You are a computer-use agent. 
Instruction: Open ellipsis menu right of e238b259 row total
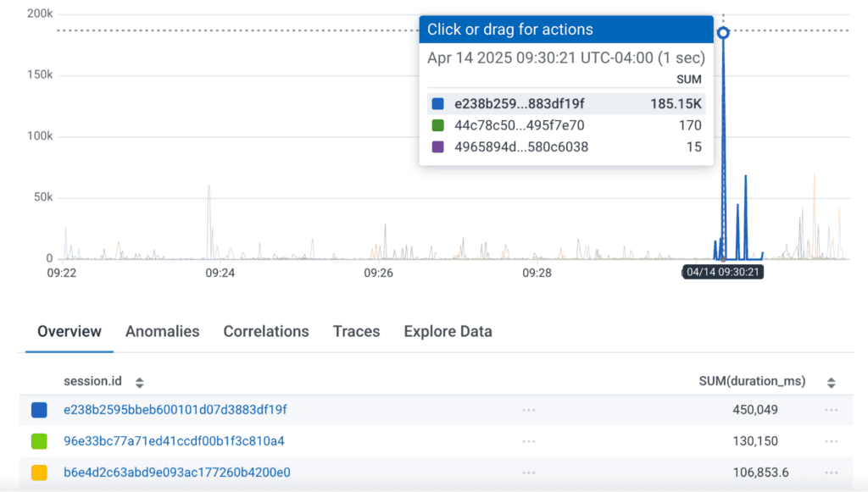831,410
